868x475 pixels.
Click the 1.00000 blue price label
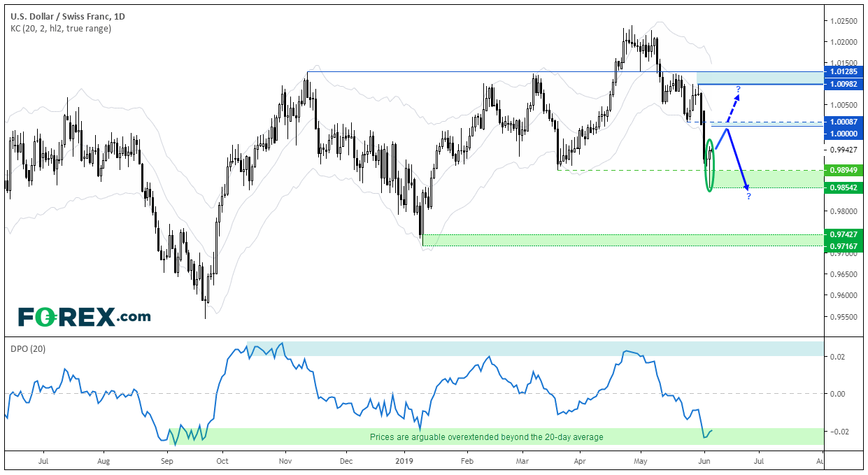coord(842,133)
